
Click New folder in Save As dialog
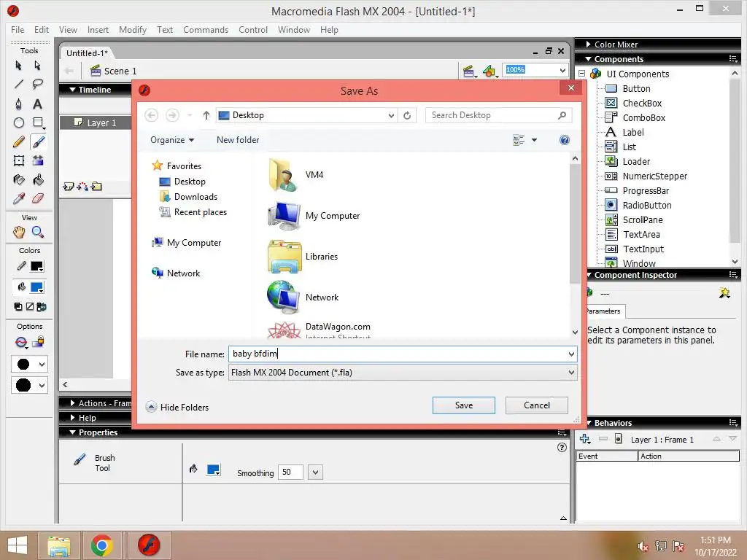click(x=238, y=140)
